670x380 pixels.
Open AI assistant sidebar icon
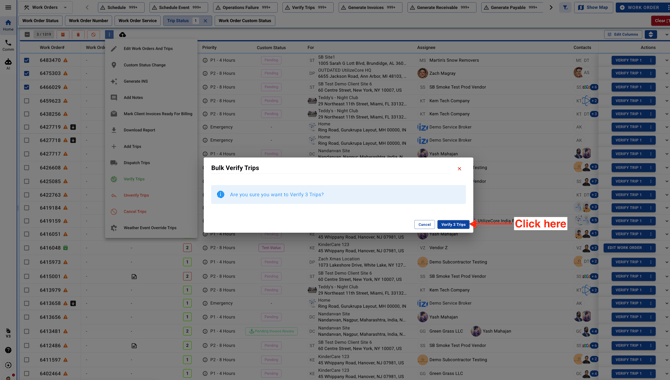point(8,64)
